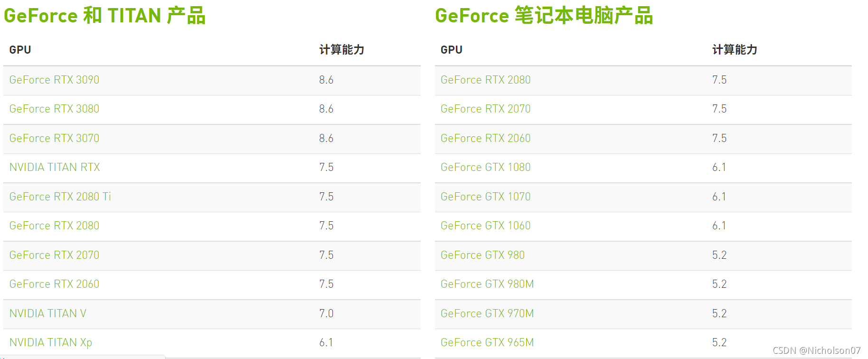The width and height of the screenshot is (868, 359).
Task: Open NVIDIA TITAN Xp link
Action: (51, 342)
